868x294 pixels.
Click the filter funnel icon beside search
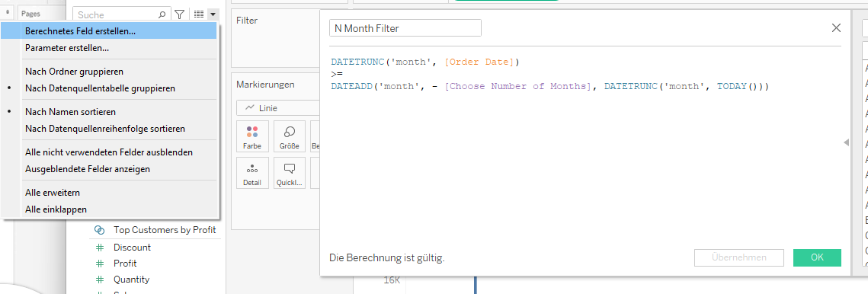[x=179, y=15]
